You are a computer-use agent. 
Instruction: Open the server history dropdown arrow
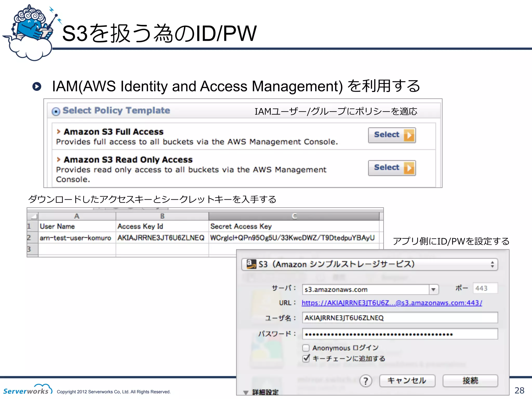pyautogui.click(x=434, y=289)
